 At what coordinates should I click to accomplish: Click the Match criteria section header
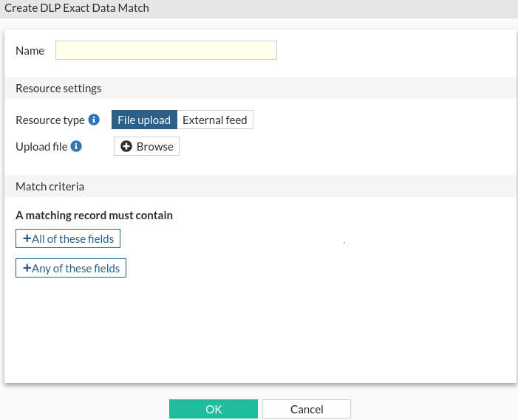pos(50,186)
